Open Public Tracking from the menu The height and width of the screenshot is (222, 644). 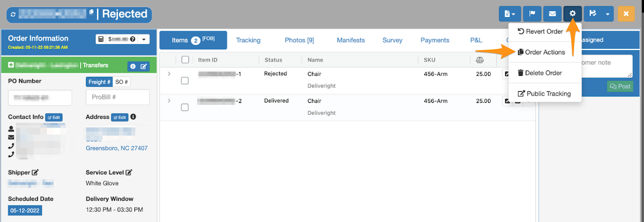click(x=545, y=93)
